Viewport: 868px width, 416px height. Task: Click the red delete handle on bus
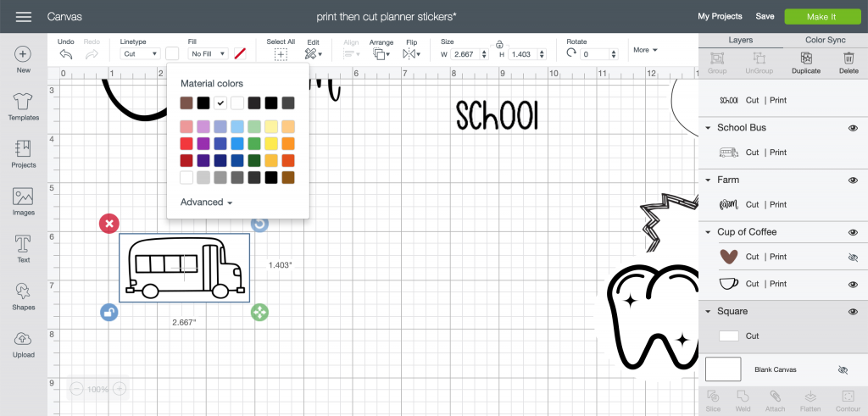109,224
